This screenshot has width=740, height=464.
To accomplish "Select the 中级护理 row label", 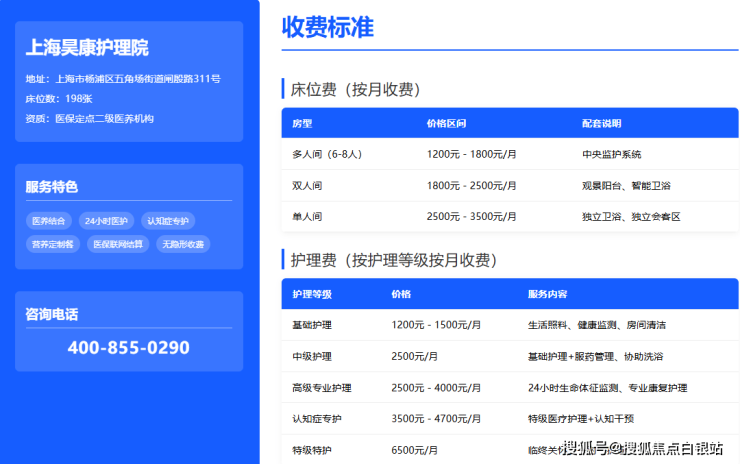I will (312, 356).
